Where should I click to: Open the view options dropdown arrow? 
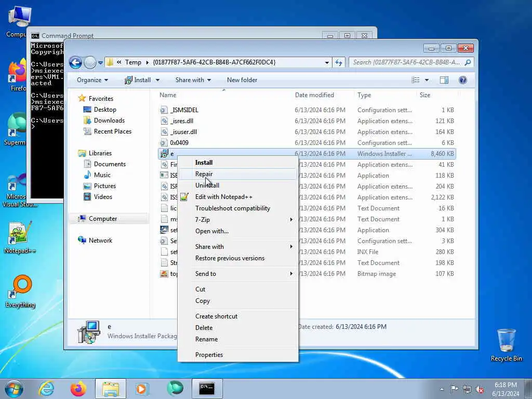coord(427,80)
